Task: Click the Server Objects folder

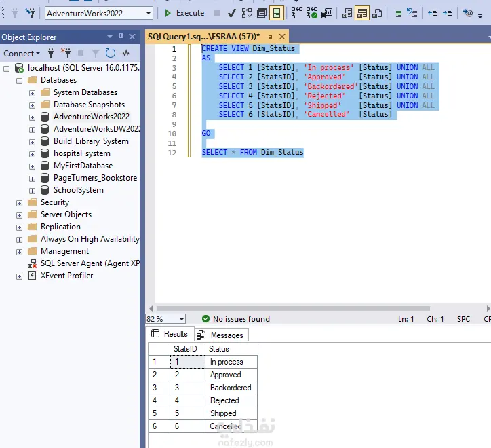Action: (66, 214)
